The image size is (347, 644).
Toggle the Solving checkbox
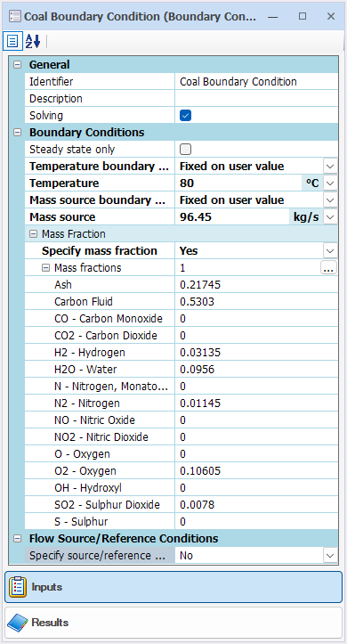pyautogui.click(x=185, y=116)
